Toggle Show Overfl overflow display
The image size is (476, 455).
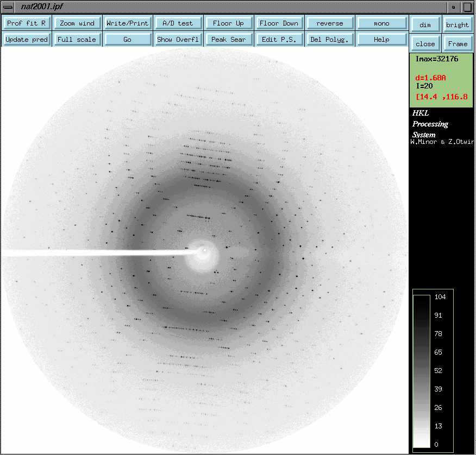click(178, 40)
